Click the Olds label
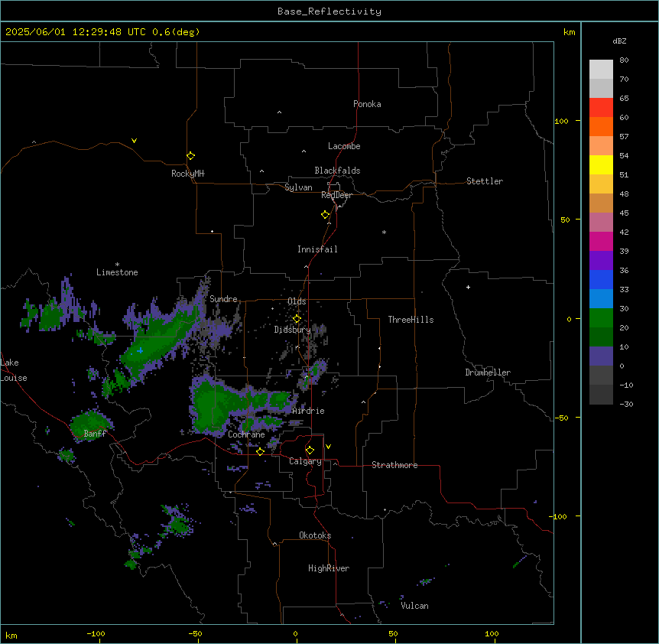Image resolution: width=659 pixels, height=644 pixels. [x=297, y=301]
